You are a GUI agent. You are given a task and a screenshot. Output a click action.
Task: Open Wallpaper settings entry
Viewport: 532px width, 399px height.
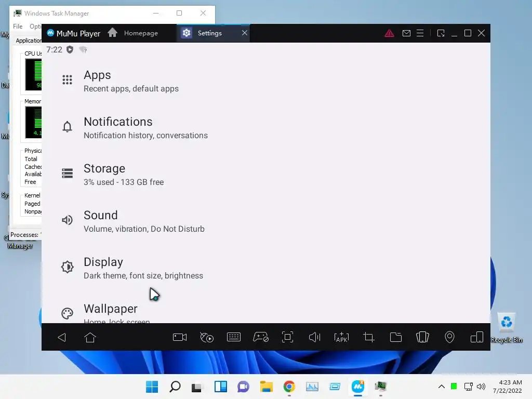coord(265,312)
